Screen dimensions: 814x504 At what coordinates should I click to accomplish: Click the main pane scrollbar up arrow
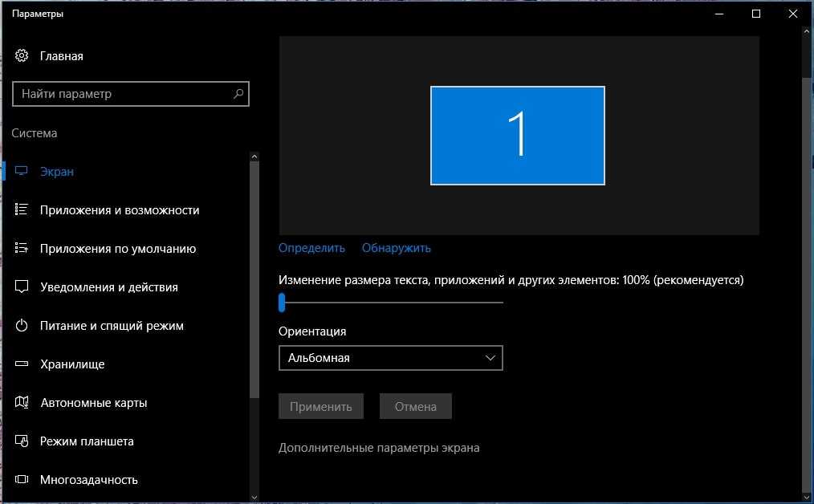(x=807, y=31)
